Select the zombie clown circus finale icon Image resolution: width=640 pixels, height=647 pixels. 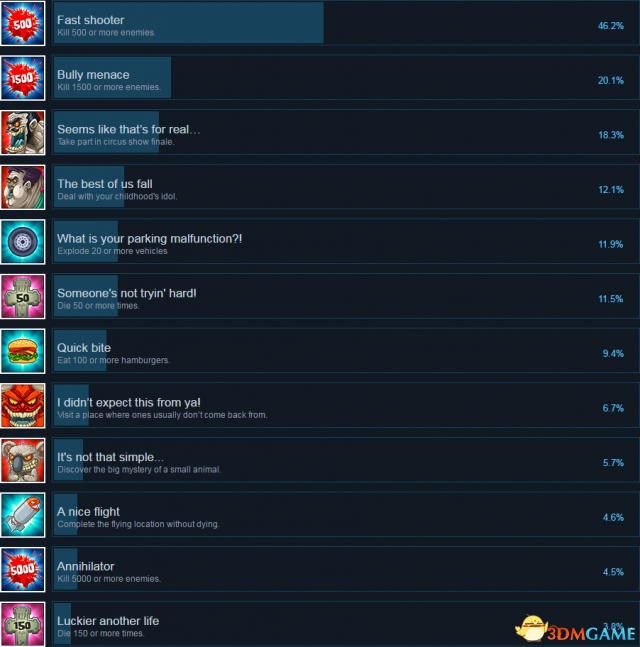(23, 133)
